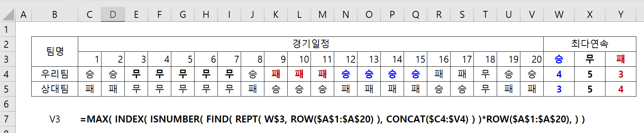644x133 pixels.
Task: Select column K header
Action: 276,15
